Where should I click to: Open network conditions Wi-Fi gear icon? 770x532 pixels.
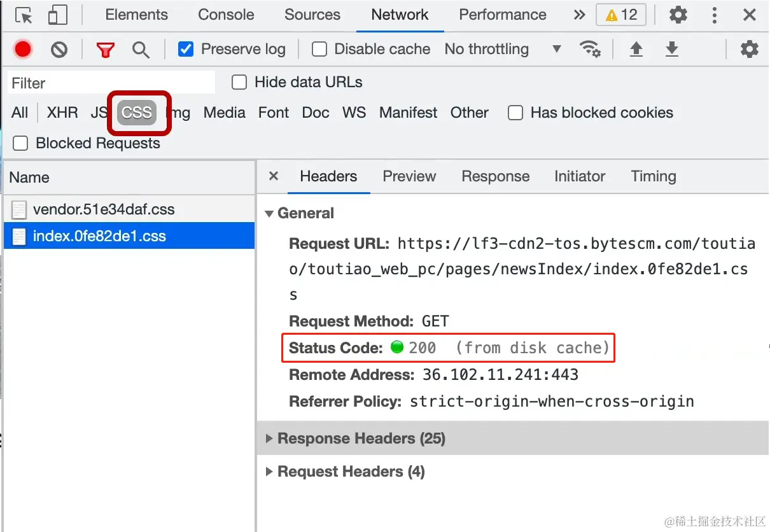[x=590, y=49]
